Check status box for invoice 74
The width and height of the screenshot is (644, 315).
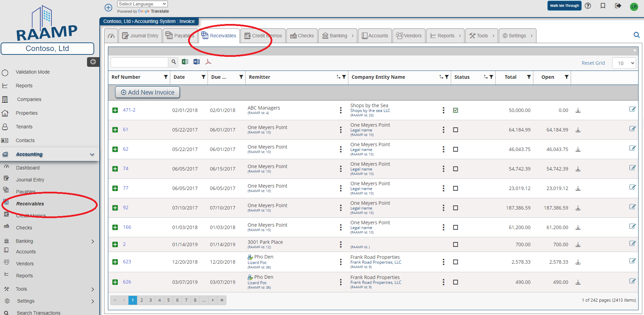tap(456, 169)
